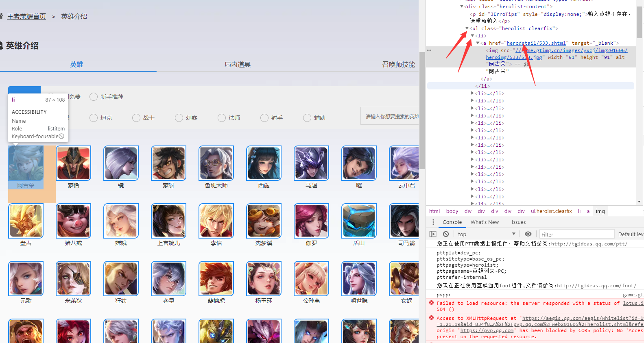Select 射手 hero type radio
This screenshot has height=343, width=644.
pos(264,118)
